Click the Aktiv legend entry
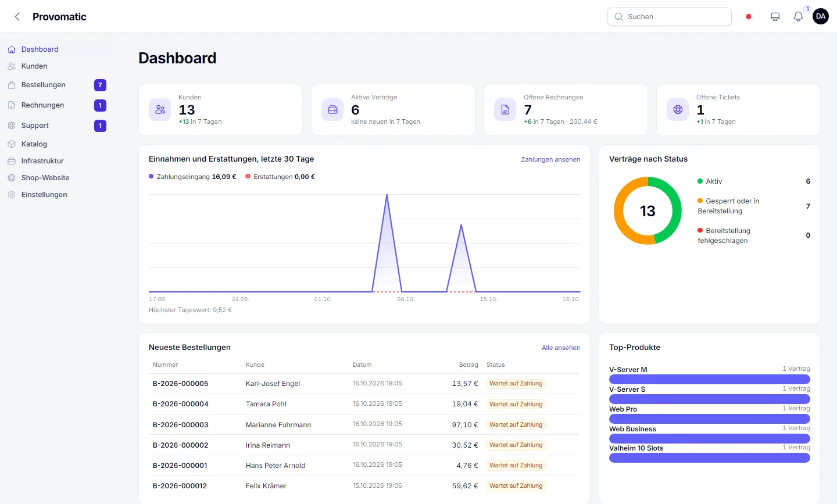 710,181
